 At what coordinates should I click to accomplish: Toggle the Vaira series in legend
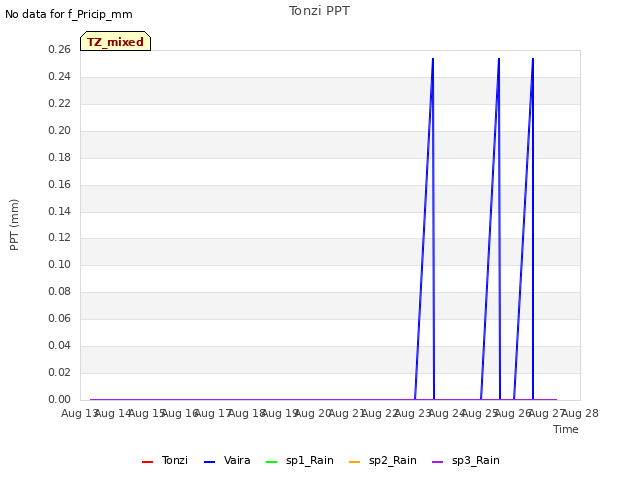click(x=227, y=460)
